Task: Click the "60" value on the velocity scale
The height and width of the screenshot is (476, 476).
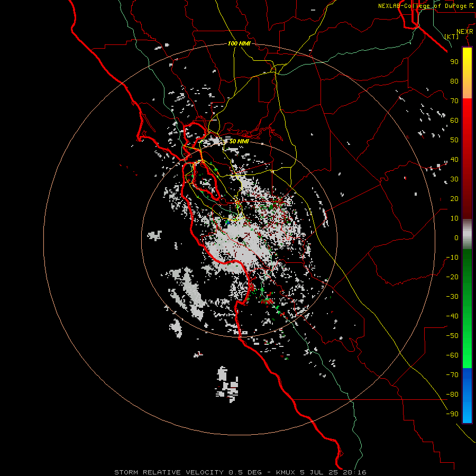Action: pos(454,120)
